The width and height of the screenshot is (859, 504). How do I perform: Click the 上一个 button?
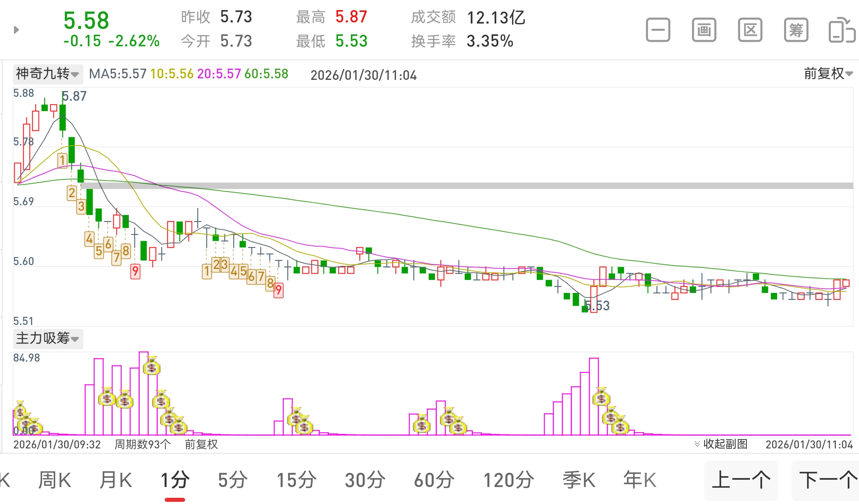tap(741, 480)
